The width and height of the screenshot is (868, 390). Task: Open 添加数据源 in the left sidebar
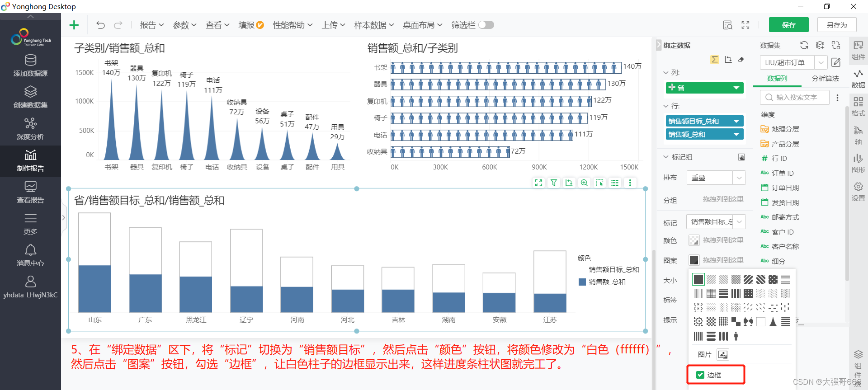pyautogui.click(x=30, y=66)
